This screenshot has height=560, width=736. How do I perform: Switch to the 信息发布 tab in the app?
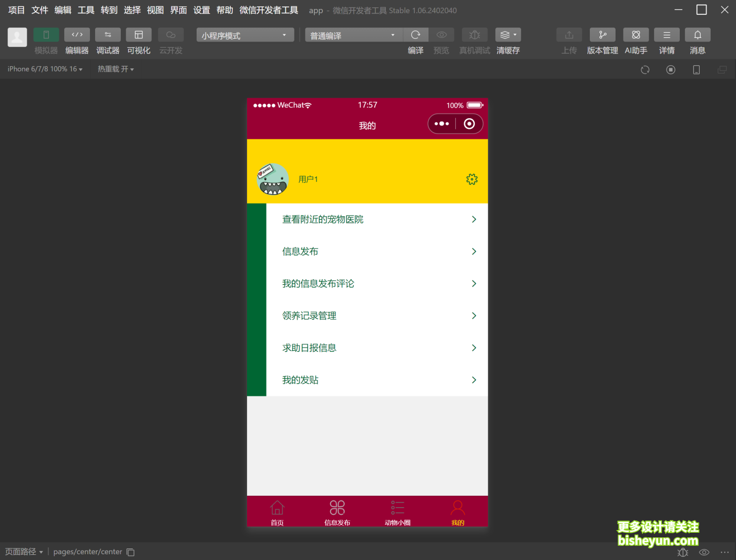coord(337,511)
